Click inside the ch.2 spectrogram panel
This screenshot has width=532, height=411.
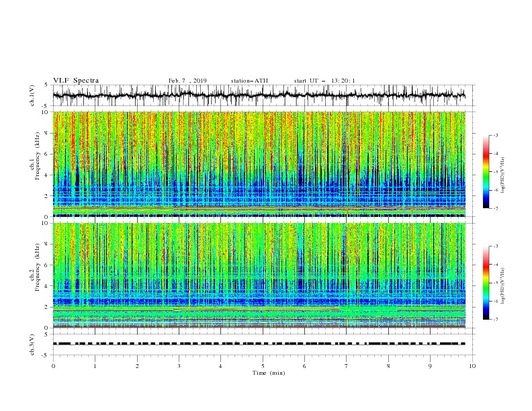259,275
